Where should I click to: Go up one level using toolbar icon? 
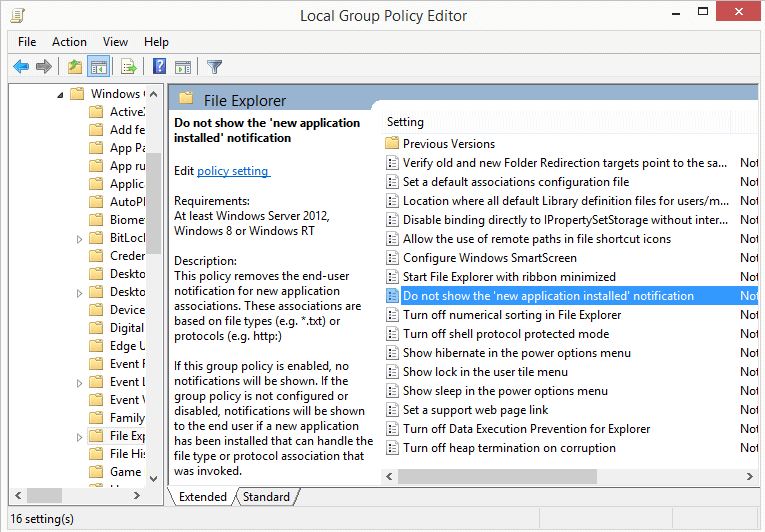[74, 67]
